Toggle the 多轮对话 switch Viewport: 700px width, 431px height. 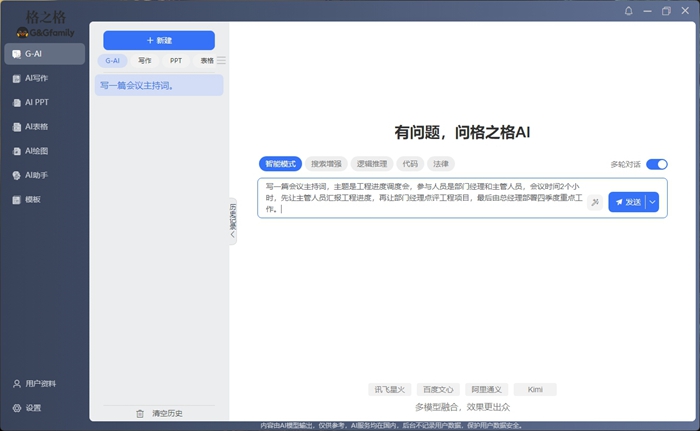656,164
